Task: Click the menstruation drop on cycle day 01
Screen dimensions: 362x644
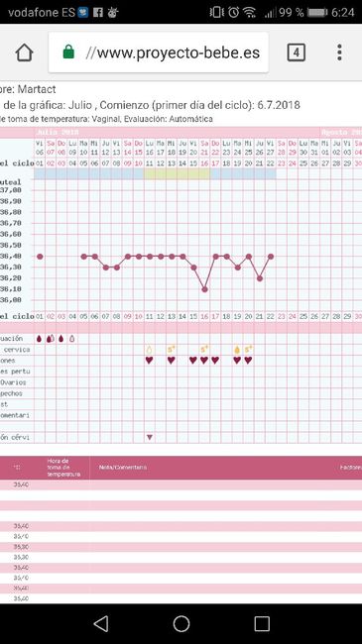Action: tap(40, 339)
